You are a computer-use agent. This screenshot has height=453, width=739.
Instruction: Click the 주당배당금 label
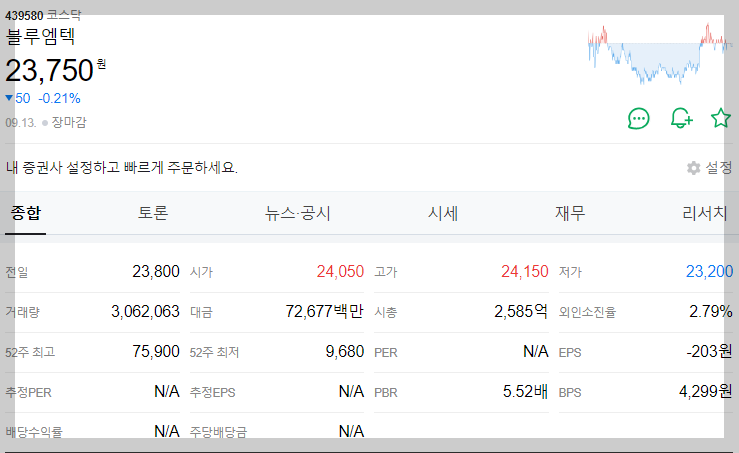pos(218,432)
